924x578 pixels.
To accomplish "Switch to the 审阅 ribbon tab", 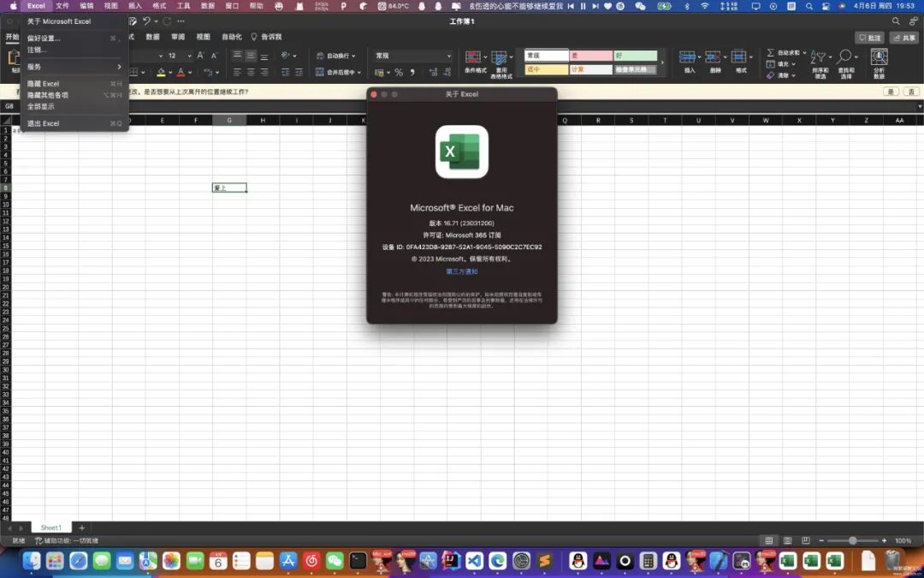I will click(178, 37).
